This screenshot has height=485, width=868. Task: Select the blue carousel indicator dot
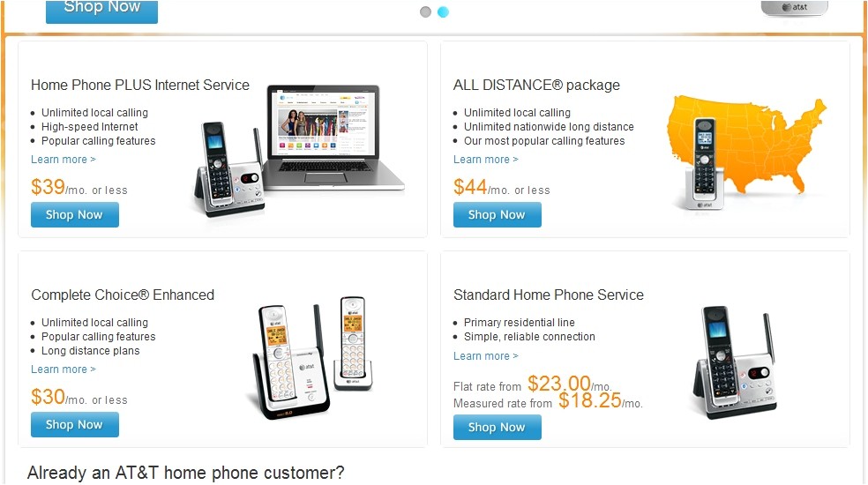point(443,11)
